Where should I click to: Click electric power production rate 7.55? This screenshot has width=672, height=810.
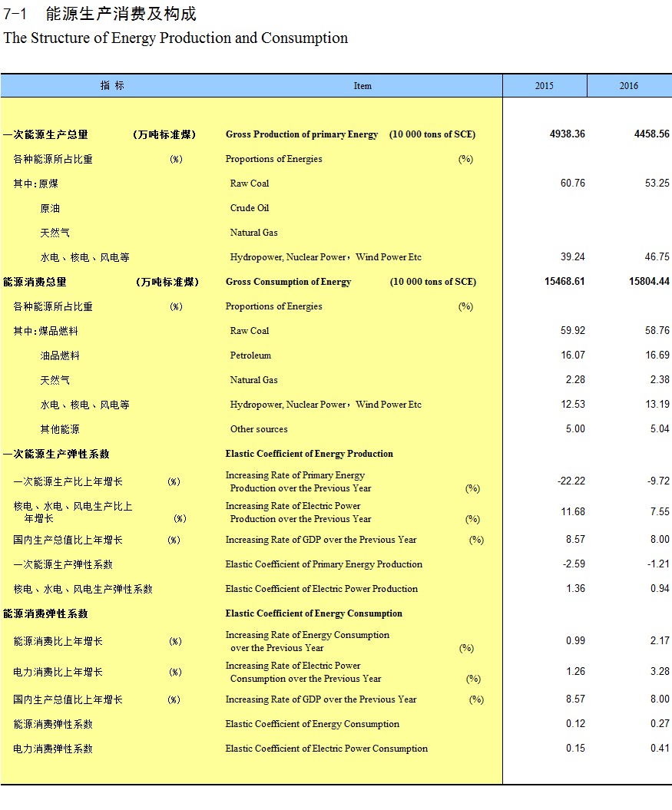pyautogui.click(x=660, y=511)
